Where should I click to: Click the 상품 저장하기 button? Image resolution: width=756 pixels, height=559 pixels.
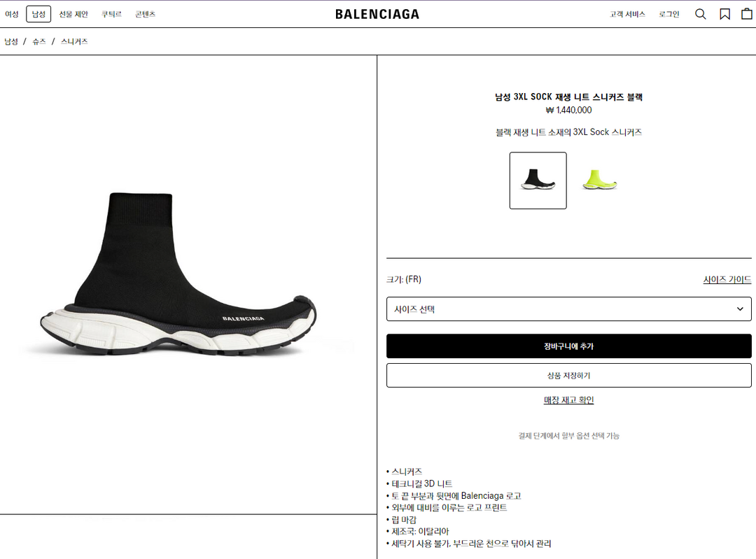coord(568,375)
